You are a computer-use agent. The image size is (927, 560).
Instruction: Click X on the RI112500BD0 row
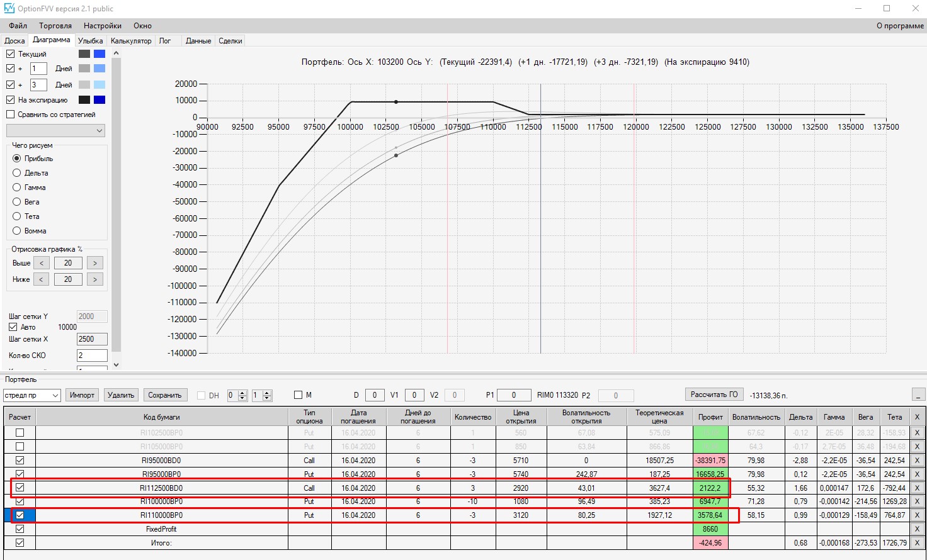pos(917,488)
